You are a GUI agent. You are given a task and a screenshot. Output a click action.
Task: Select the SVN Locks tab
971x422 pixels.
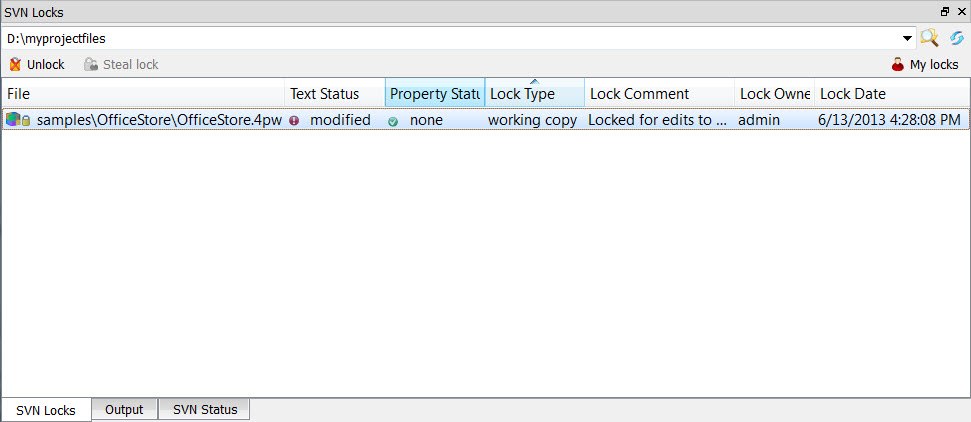(x=46, y=410)
